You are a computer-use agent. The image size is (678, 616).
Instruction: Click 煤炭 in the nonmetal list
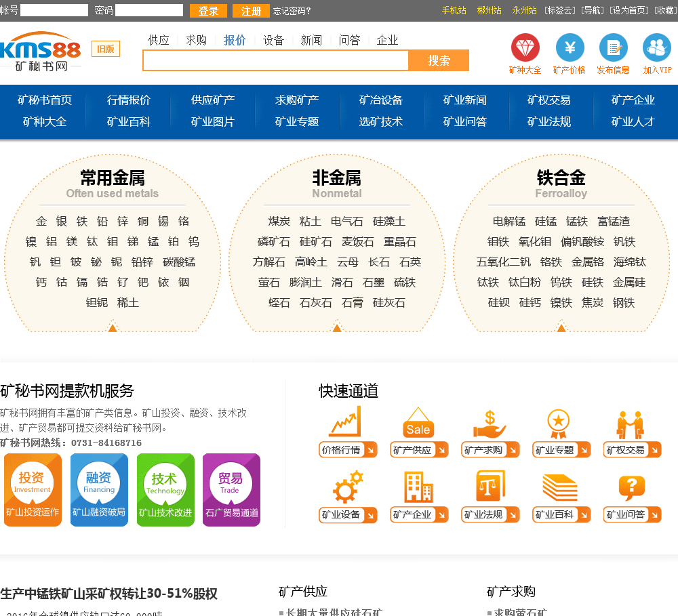tap(279, 222)
